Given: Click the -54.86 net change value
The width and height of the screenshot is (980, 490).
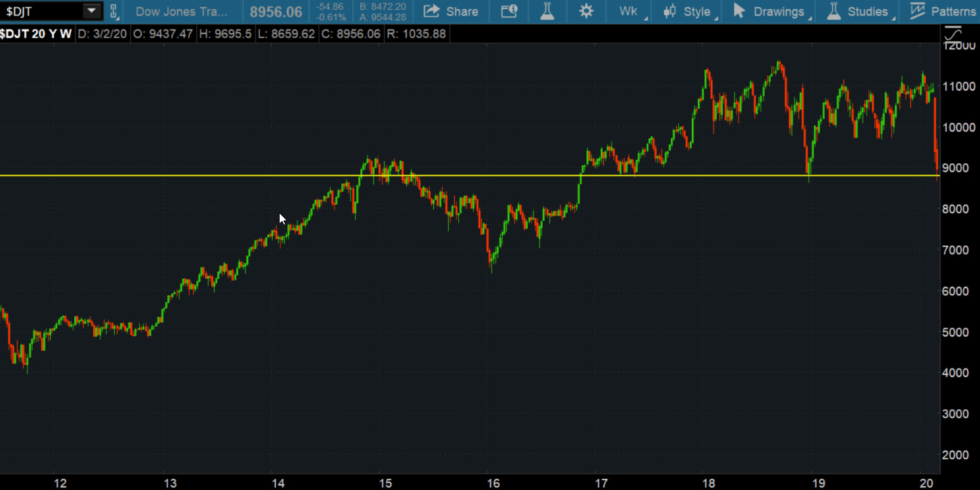Looking at the screenshot, I should coord(330,7).
